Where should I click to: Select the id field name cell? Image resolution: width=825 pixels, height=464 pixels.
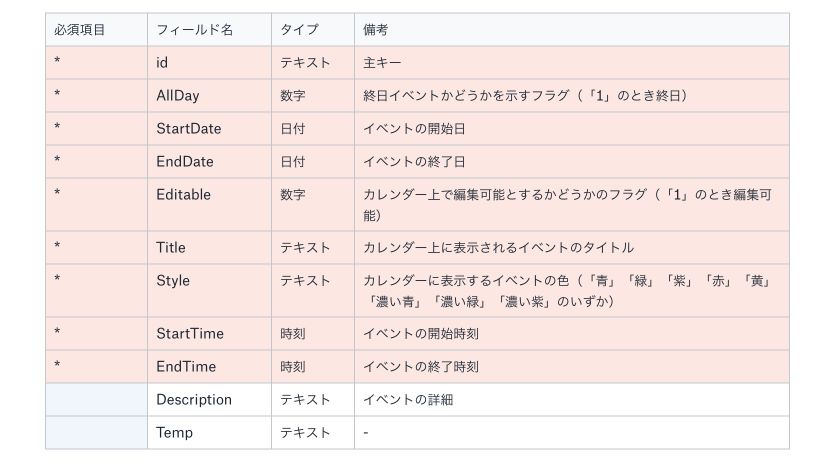209,63
